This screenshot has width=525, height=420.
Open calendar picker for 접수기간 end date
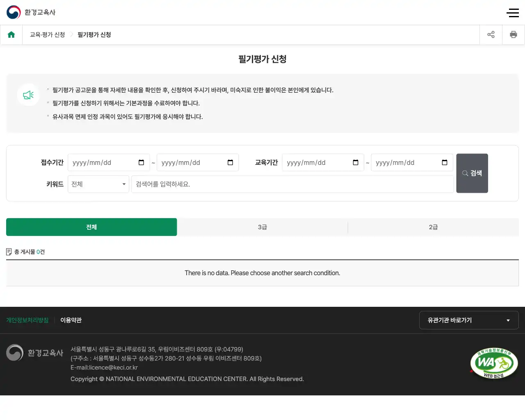pyautogui.click(x=231, y=162)
